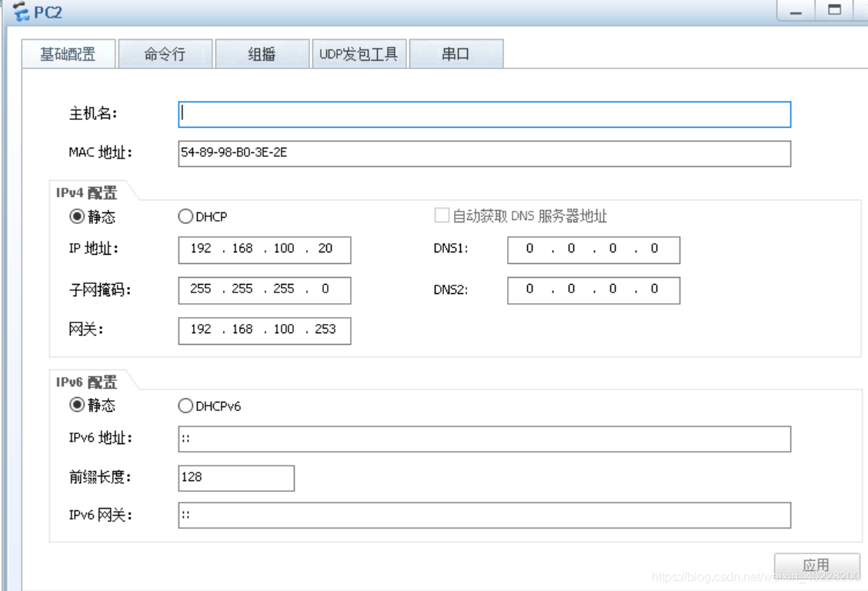Maximize the PC2 window
This screenshot has width=868, height=591.
pyautogui.click(x=835, y=10)
